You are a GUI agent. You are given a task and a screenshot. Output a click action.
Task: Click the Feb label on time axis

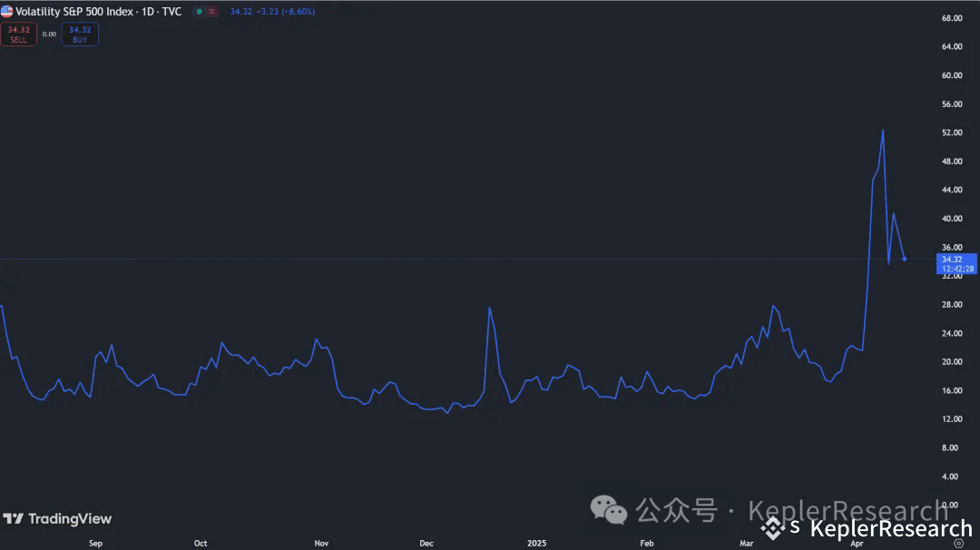[x=647, y=544]
